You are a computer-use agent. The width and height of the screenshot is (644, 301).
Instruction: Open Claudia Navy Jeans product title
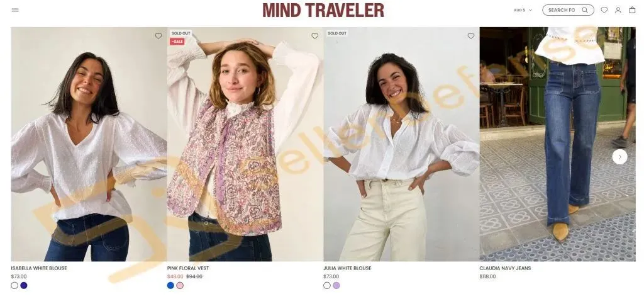pos(505,268)
